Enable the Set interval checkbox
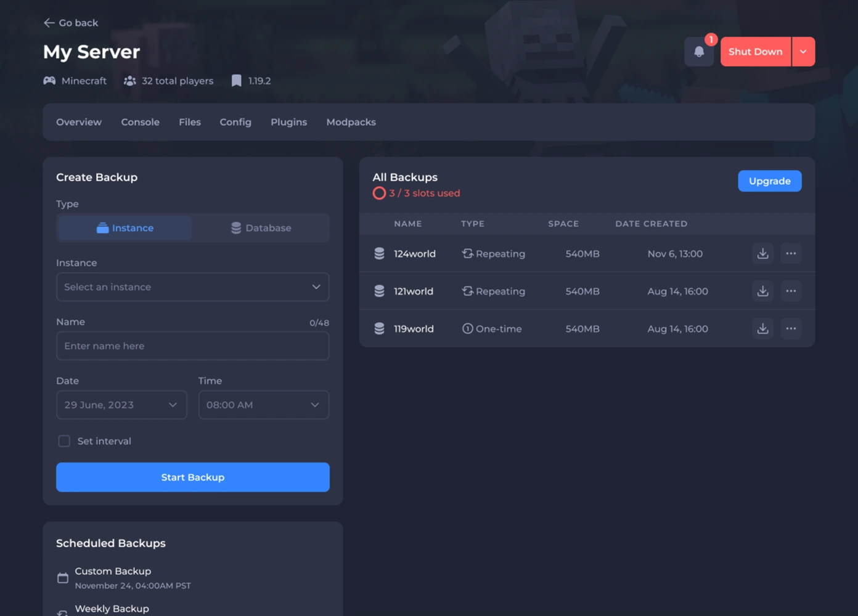Viewport: 858px width, 616px height. tap(64, 441)
